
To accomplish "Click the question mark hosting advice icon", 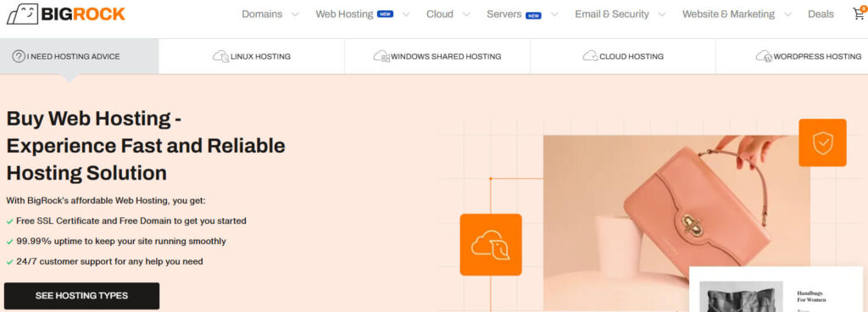I will (19, 57).
